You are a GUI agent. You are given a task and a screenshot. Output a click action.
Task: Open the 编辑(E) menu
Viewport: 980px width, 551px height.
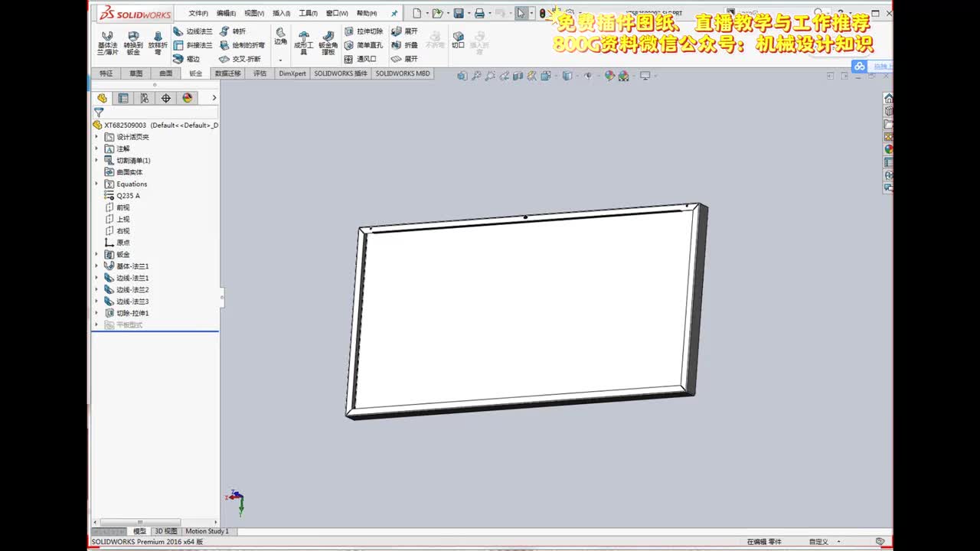pos(226,13)
